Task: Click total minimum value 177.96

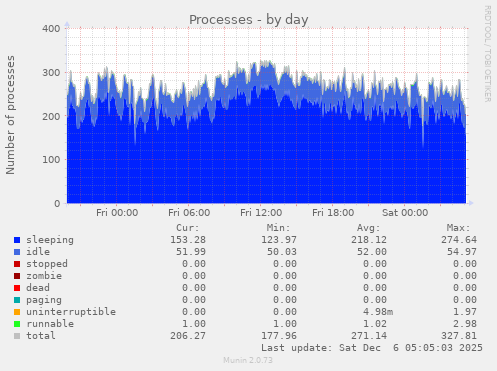Action: tap(279, 336)
